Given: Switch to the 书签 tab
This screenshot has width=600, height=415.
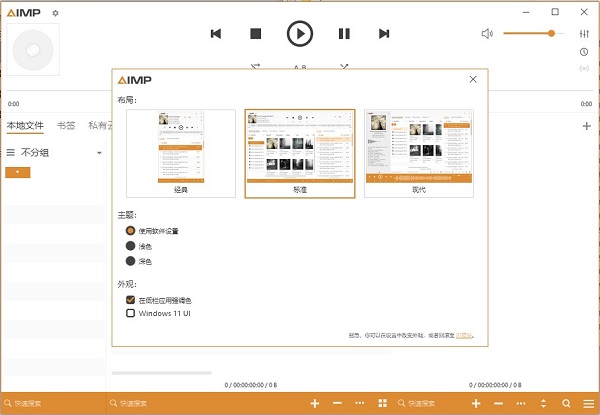Looking at the screenshot, I should pyautogui.click(x=66, y=125).
